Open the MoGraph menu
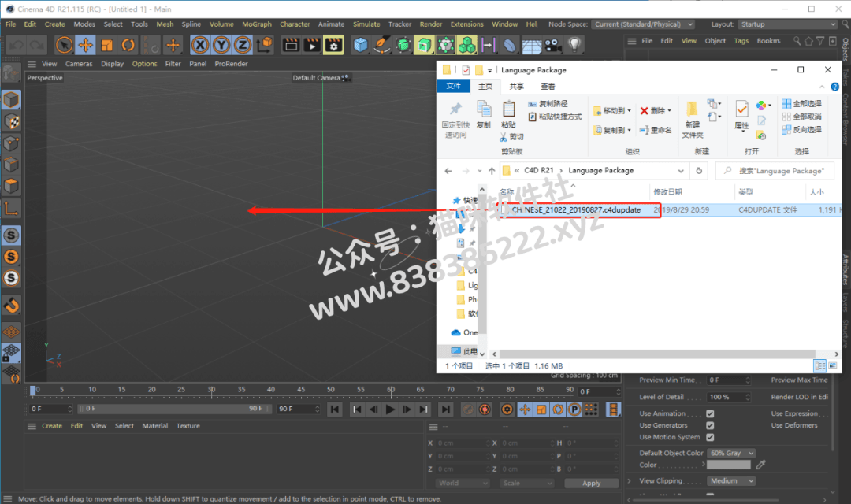Screen dimensions: 851x504 [x=257, y=24]
